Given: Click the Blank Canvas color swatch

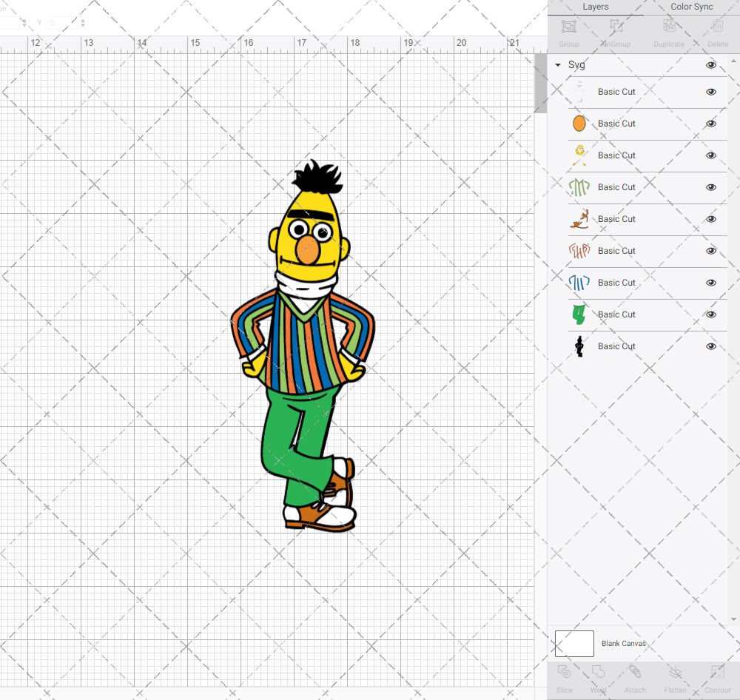Looking at the screenshot, I should (574, 643).
